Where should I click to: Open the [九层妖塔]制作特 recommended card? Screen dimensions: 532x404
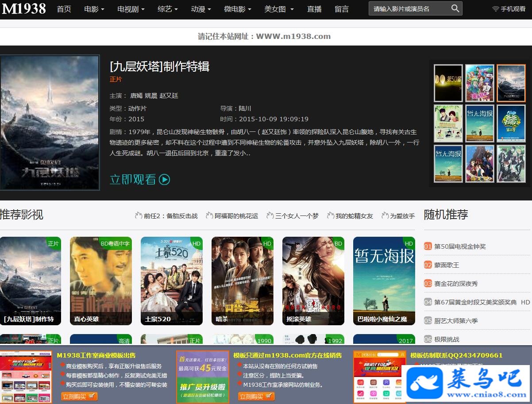click(x=31, y=281)
